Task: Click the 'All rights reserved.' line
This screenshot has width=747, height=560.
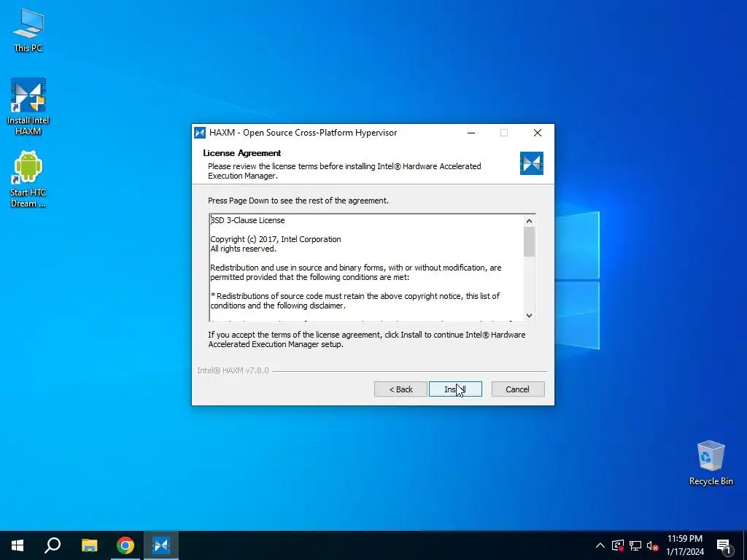Action: [244, 249]
